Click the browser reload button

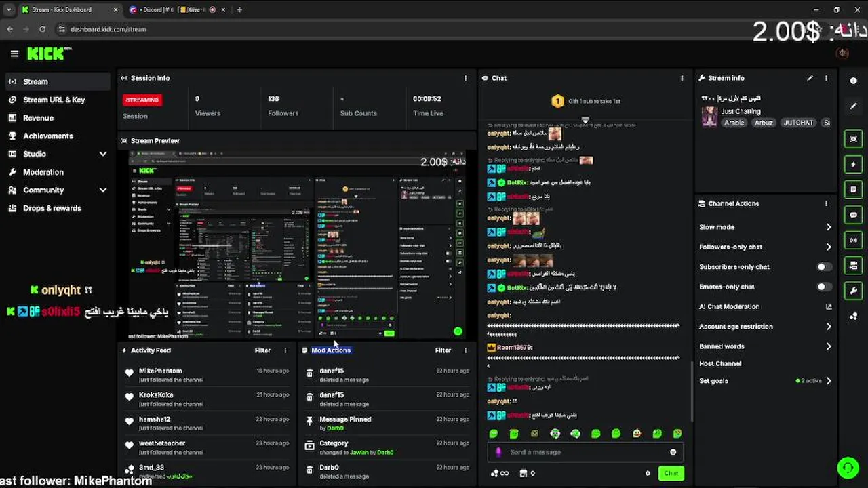point(42,29)
